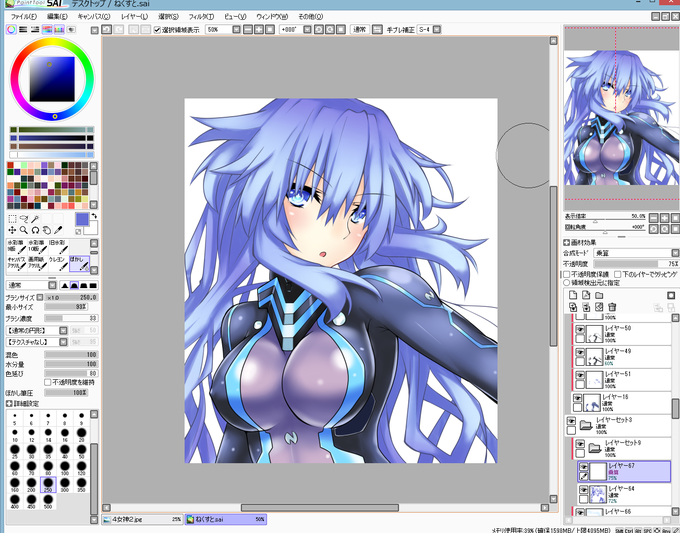Viewport: 680px width, 533px height.
Task: Toggle the RGB slider panel icon
Action: pyautogui.click(x=23, y=29)
